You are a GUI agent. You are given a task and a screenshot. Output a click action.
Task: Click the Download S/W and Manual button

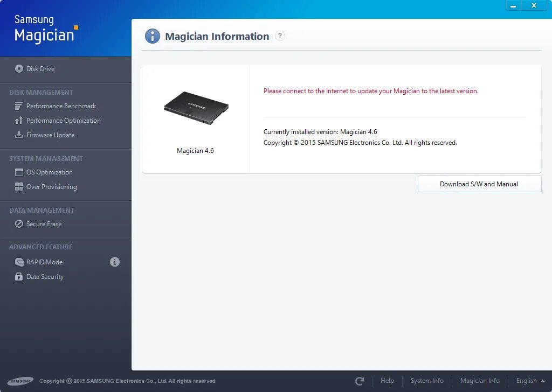479,184
